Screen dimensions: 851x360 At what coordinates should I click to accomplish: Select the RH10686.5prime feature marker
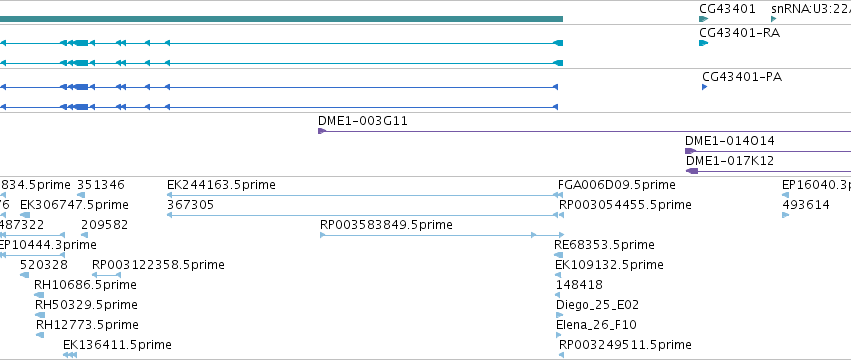click(39, 295)
